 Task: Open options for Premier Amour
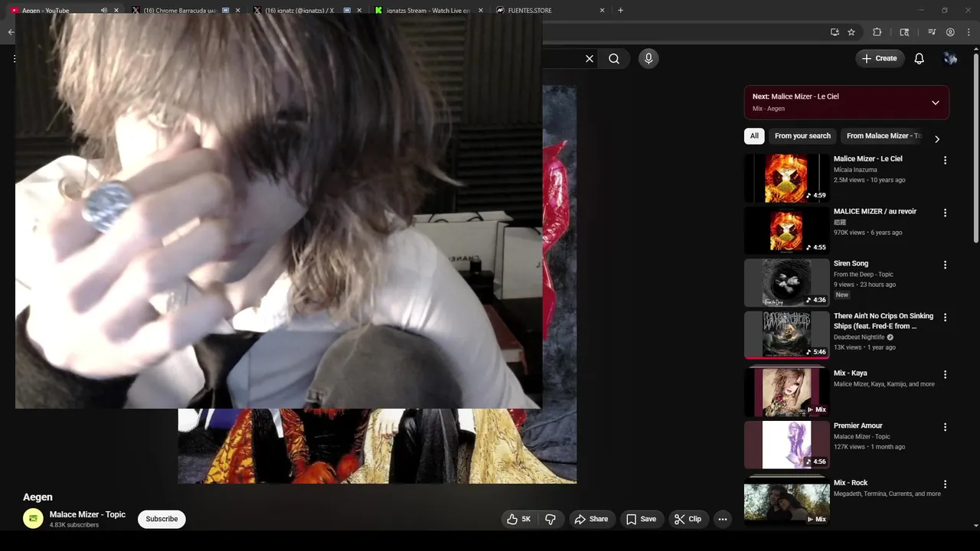pyautogui.click(x=945, y=427)
